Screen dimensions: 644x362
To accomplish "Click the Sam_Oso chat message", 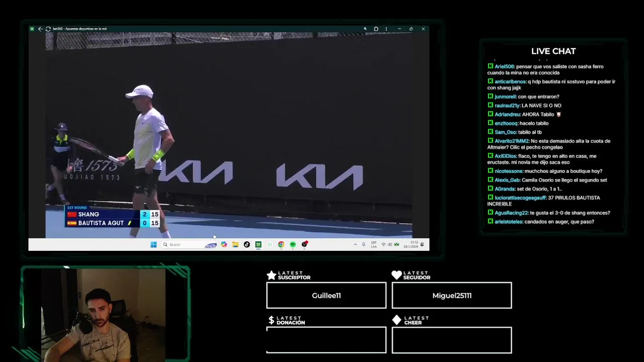I will 514,132.
